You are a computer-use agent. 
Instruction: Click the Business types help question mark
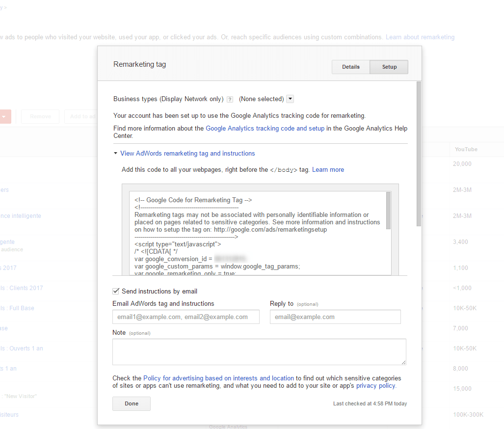point(230,99)
